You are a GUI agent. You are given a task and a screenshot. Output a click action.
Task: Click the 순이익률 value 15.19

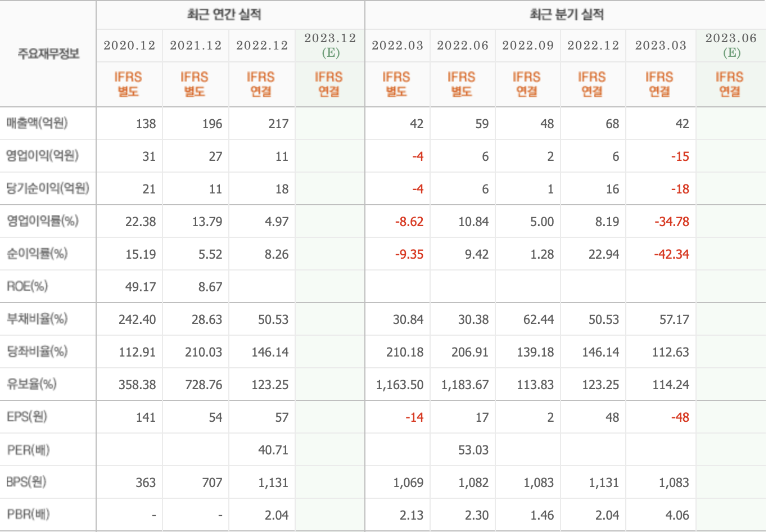(141, 254)
